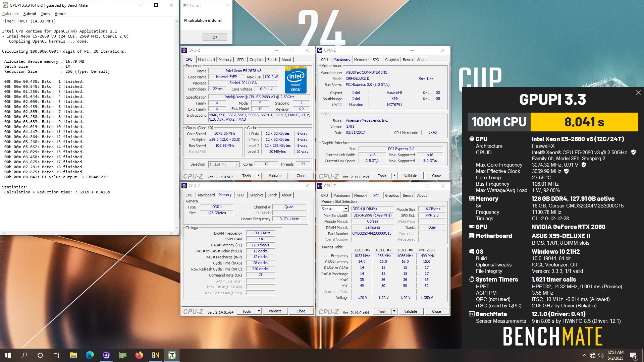Click verified shield next to Max Core Frequency
This screenshot has height=362, width=644.
tap(584, 165)
